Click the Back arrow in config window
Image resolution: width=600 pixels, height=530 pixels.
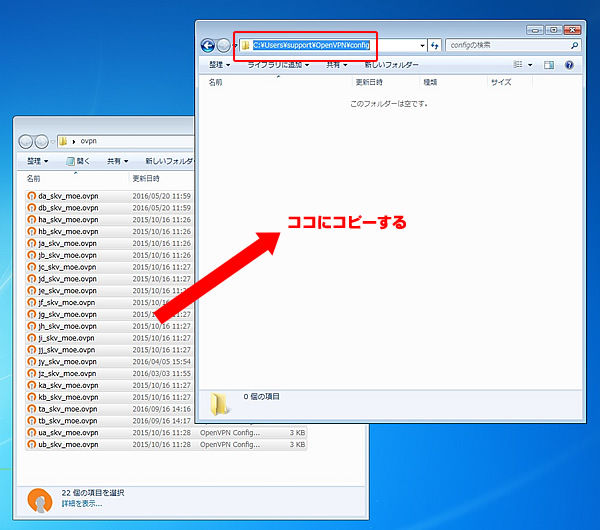208,45
